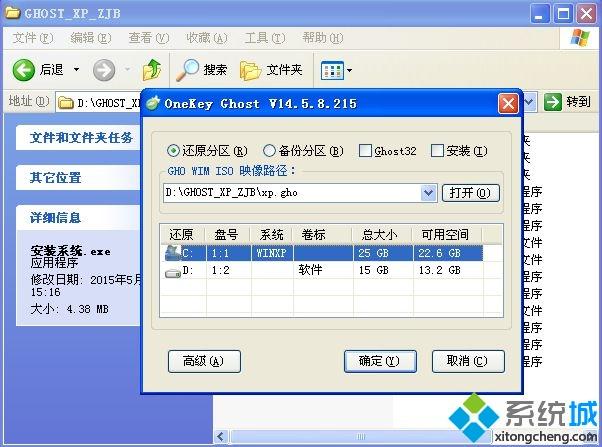Click the horizontal scrollbar thumb

point(360,437)
